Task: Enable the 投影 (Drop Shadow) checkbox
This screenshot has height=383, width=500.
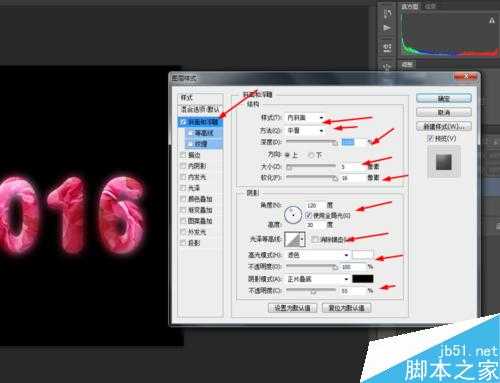Action: click(x=183, y=243)
